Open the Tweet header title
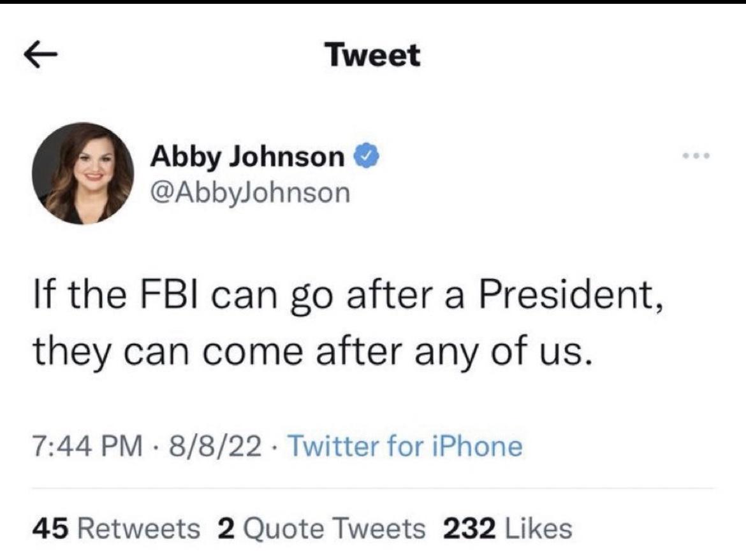Viewport: 746px width, 560px height. [x=373, y=55]
